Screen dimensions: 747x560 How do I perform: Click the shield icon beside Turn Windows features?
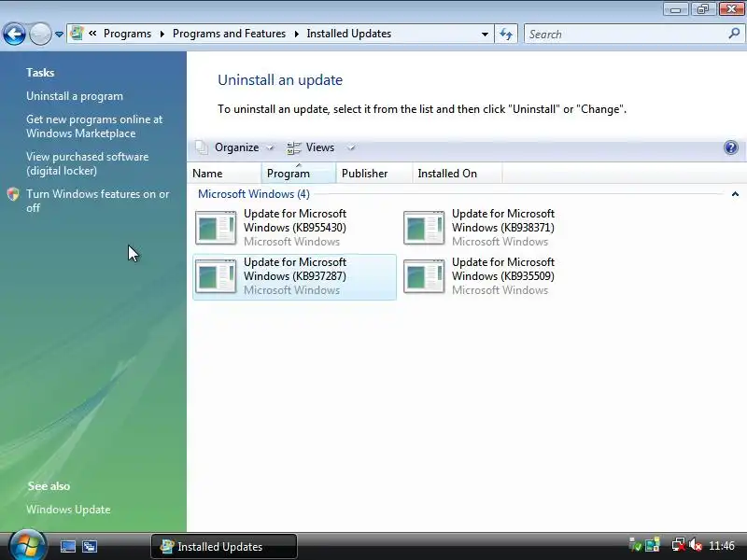coord(13,194)
